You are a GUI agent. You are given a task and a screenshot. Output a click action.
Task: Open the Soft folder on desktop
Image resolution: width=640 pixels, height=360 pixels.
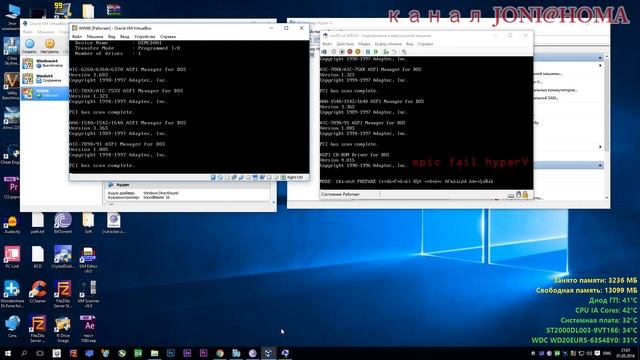coord(88,223)
